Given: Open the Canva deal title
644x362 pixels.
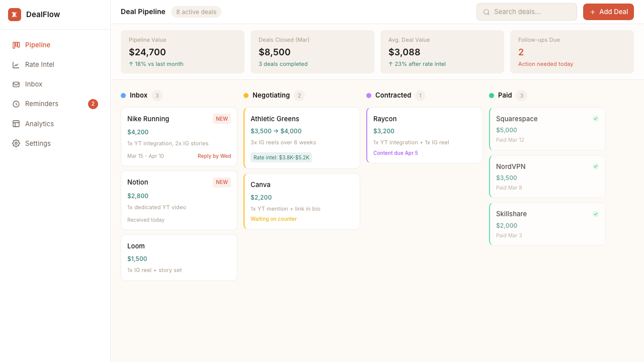Looking at the screenshot, I should coord(261,185).
